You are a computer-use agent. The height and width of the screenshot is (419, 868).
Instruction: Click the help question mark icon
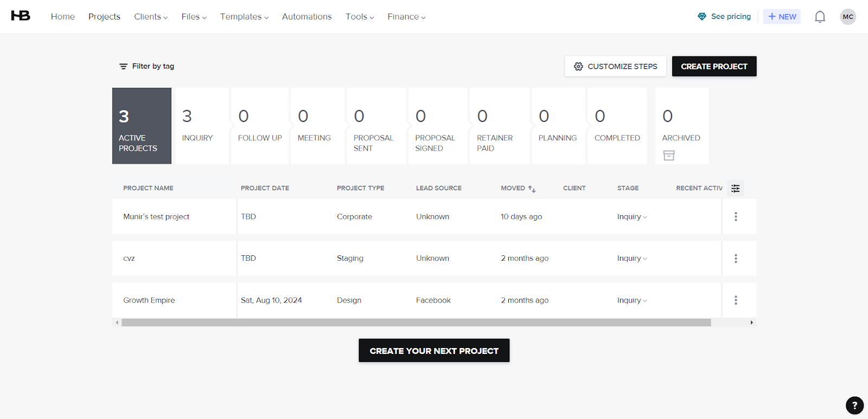[854, 405]
